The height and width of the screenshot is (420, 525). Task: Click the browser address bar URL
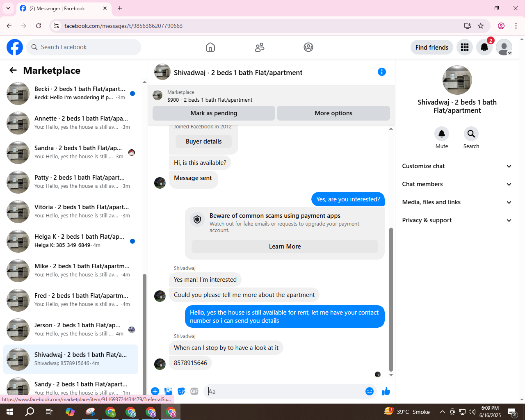123,26
